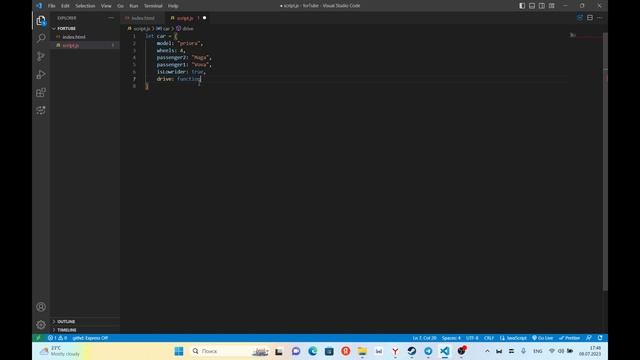Open Steam from the taskbar
640x360 pixels.
coord(411,351)
